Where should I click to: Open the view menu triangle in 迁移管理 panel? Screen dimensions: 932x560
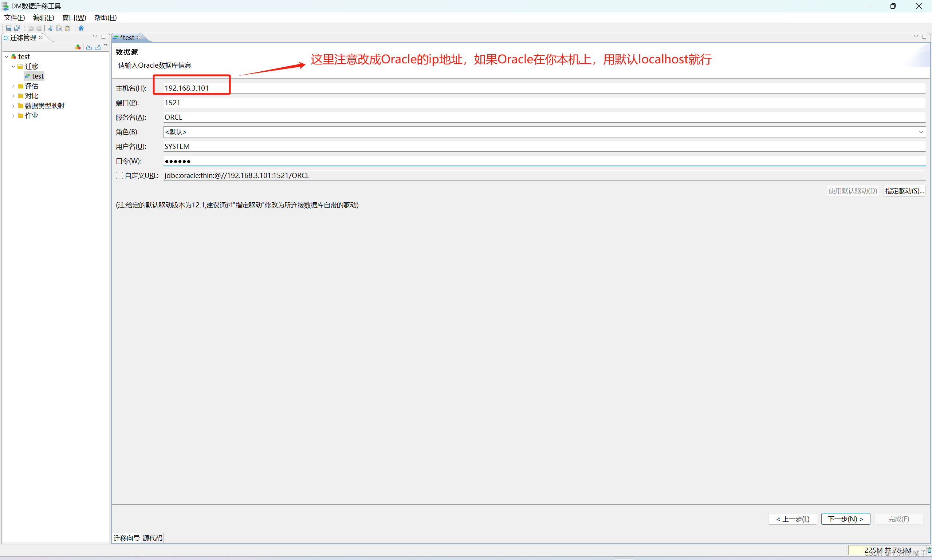click(106, 45)
